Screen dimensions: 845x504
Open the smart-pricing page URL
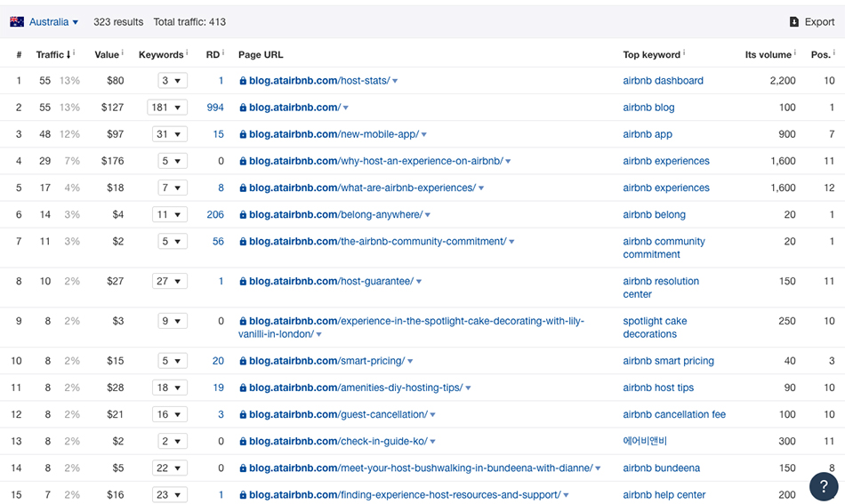(326, 361)
